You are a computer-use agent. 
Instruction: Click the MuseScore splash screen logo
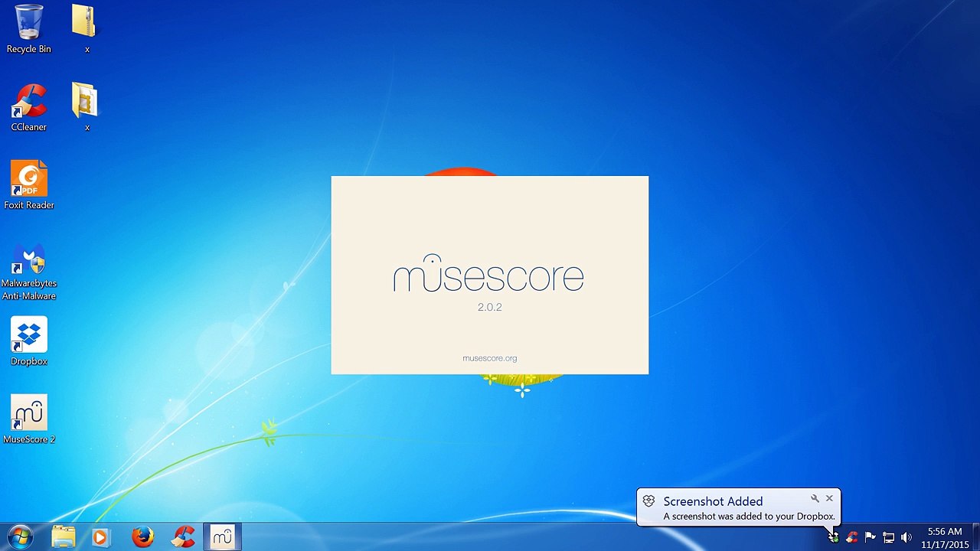point(488,273)
